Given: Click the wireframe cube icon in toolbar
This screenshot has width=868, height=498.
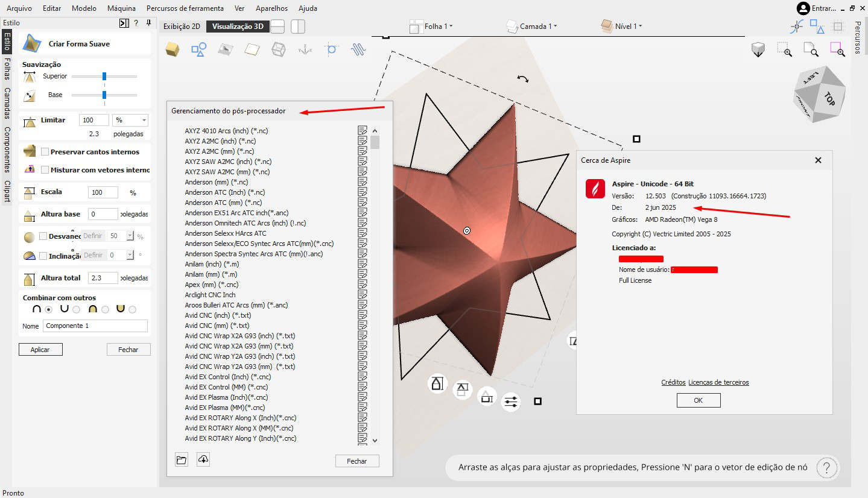Looking at the screenshot, I should coord(278,49).
